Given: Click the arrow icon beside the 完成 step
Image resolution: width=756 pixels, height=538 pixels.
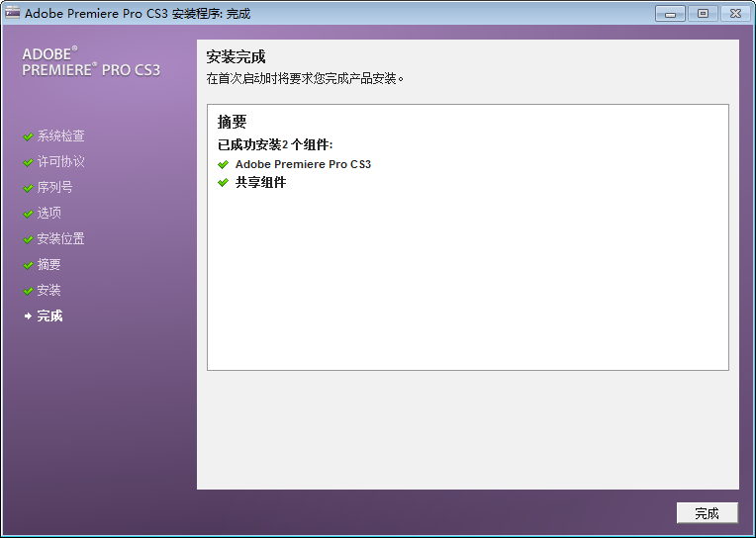Looking at the screenshot, I should [x=28, y=316].
